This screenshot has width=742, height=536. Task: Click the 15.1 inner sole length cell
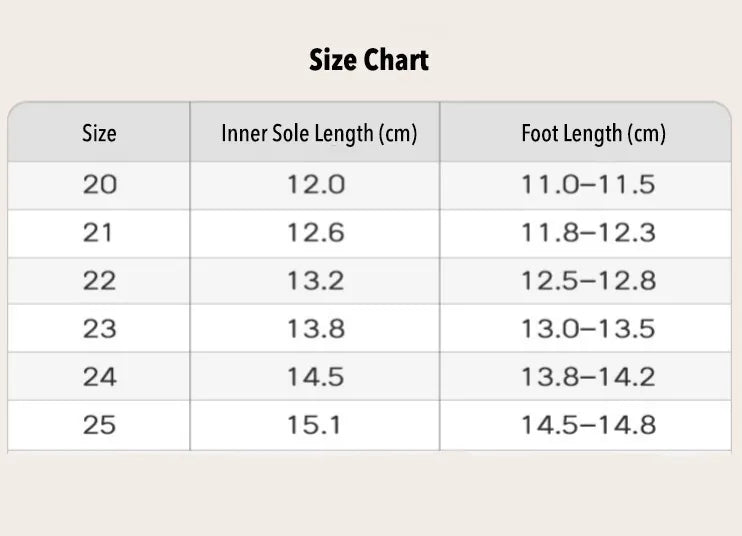point(315,425)
